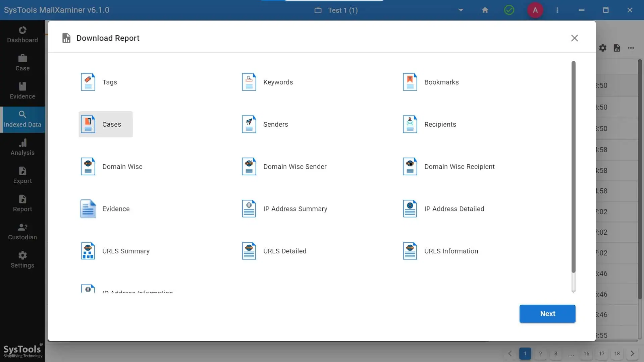Pick the URLS Information report icon
Viewport: 644px width, 362px height.
(410, 251)
